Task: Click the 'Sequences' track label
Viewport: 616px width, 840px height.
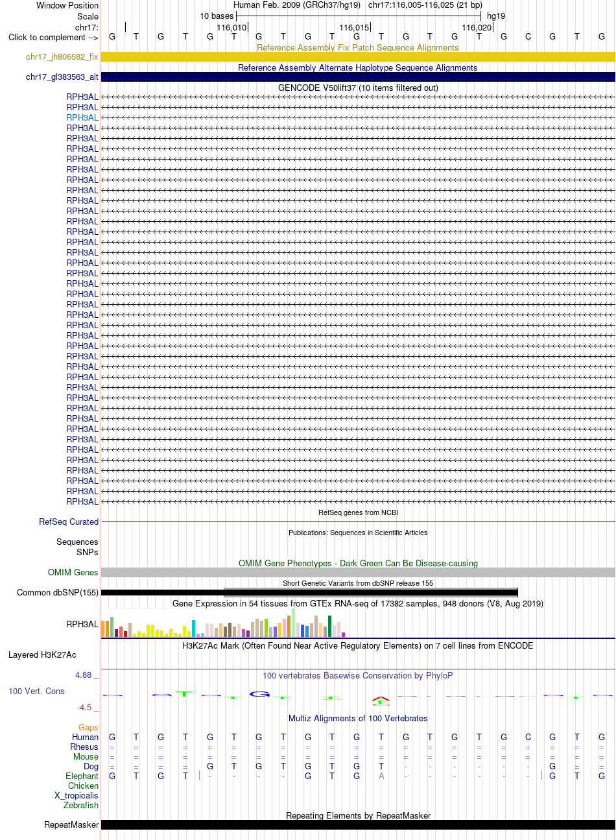Action: coord(77,542)
